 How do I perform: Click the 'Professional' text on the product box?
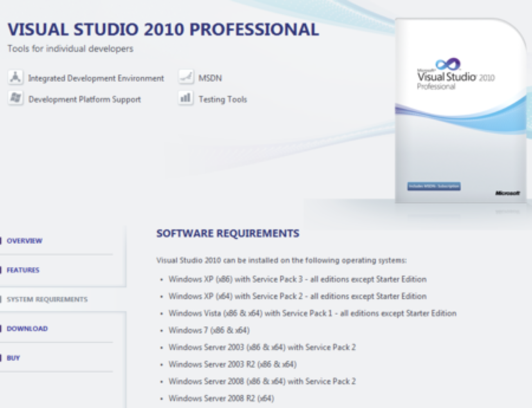point(436,87)
